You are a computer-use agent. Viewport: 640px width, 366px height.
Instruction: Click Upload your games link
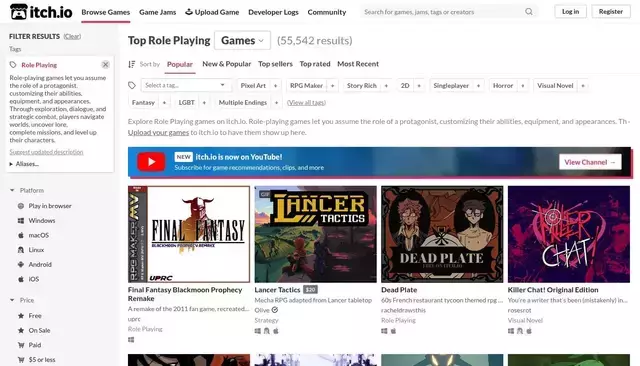(x=158, y=132)
